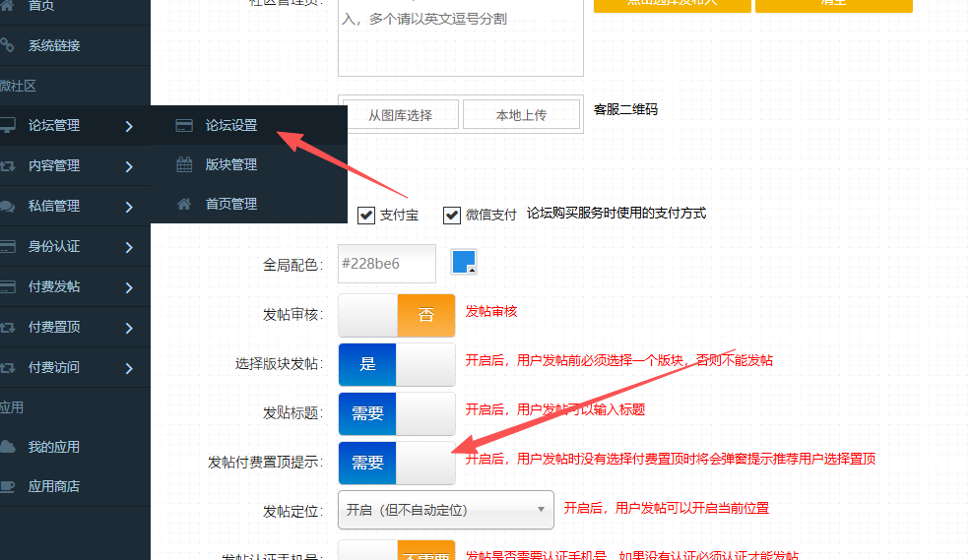This screenshot has width=971, height=560.
Task: Click the chat bubble icon beside 私信管理
Action: [8, 207]
